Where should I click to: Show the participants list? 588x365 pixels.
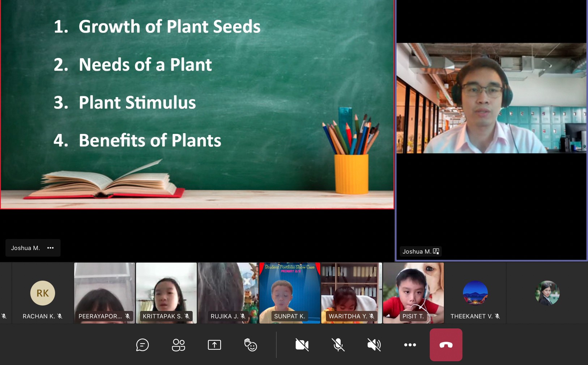tap(178, 345)
